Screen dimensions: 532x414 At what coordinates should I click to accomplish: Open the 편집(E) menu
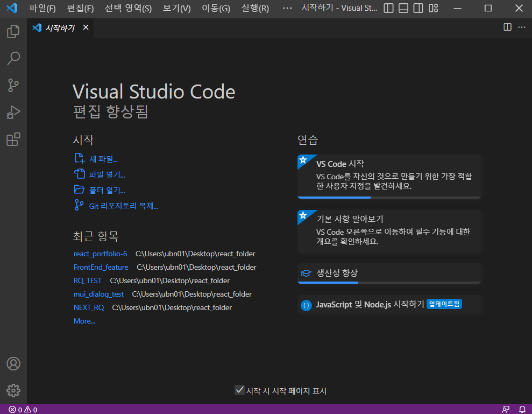click(80, 8)
